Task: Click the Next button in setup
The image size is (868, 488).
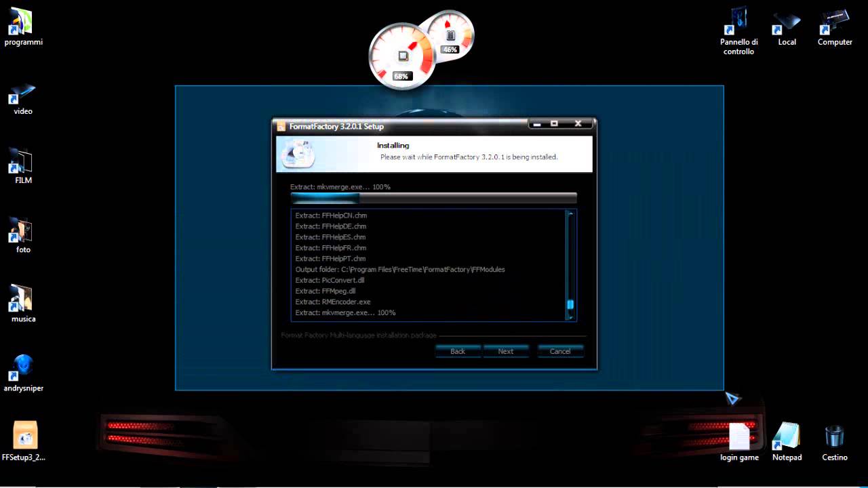Action: point(506,351)
